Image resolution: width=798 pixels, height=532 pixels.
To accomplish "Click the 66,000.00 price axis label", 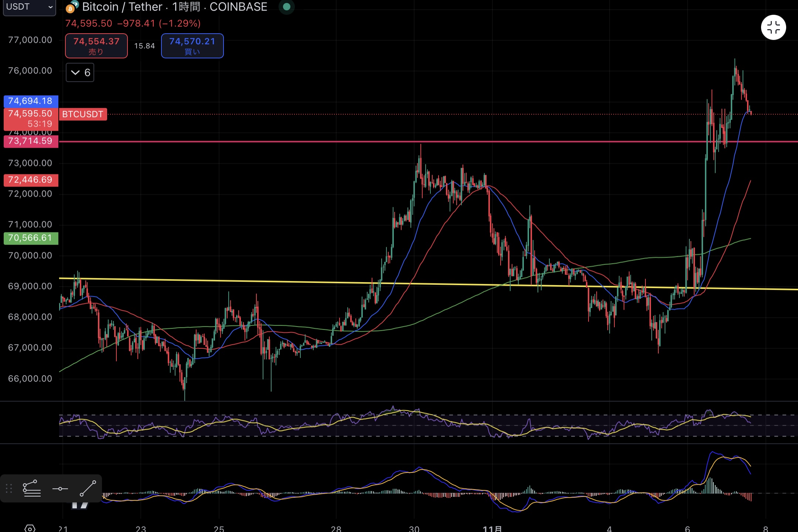I will [x=30, y=379].
